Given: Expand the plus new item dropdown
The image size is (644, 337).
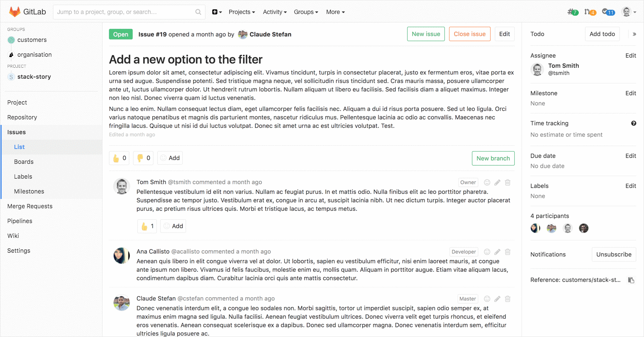Looking at the screenshot, I should 217,12.
